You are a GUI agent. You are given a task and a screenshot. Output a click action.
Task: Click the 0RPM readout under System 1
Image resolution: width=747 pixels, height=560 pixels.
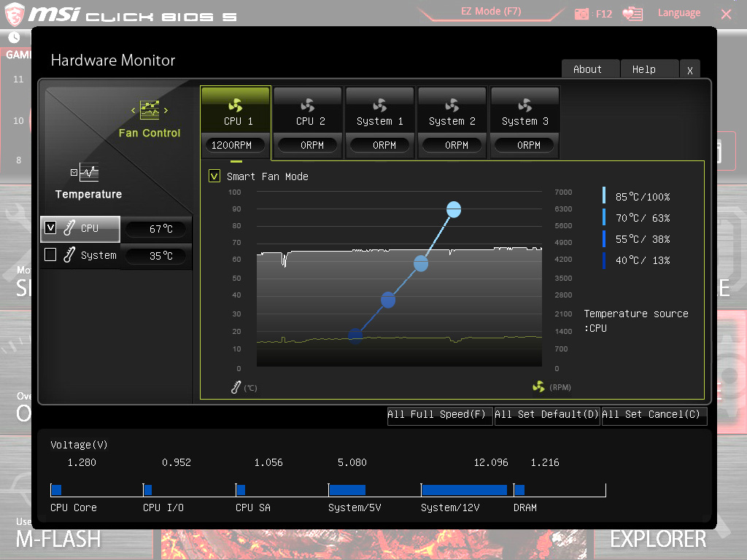tap(379, 145)
